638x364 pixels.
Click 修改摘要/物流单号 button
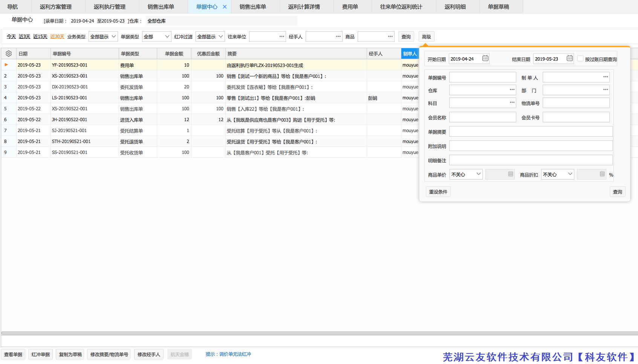pyautogui.click(x=109, y=354)
